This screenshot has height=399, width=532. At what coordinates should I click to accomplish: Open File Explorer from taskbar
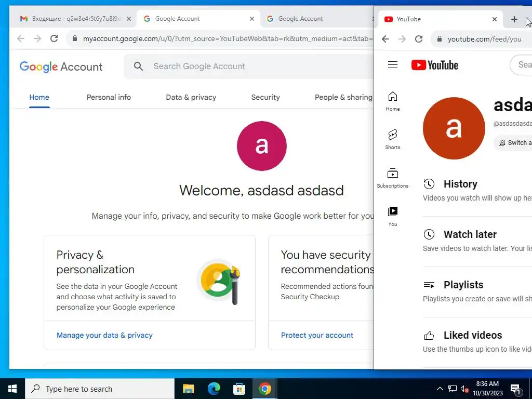coord(188,389)
